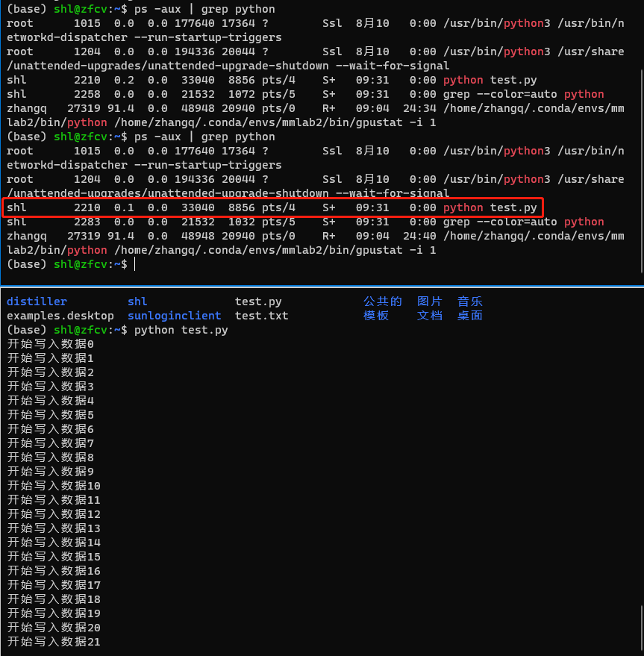Click the RSS value '1032' in the grep row
Image resolution: width=644 pixels, height=656 pixels.
click(x=242, y=222)
